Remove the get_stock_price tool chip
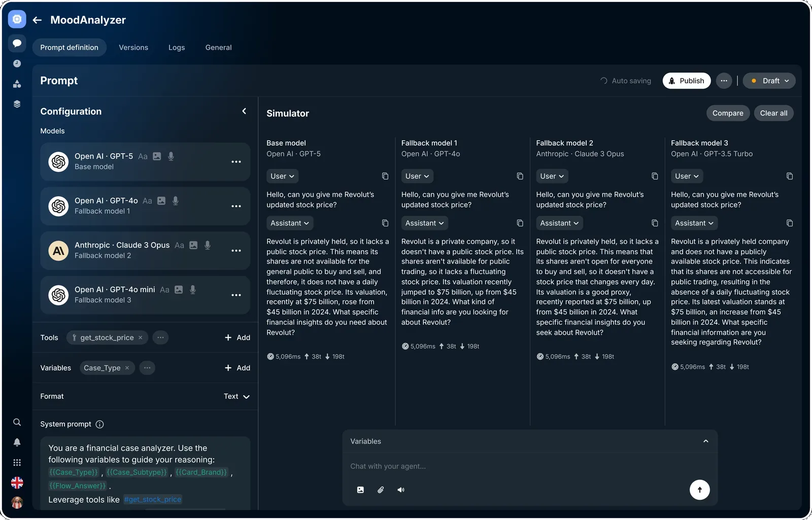The height and width of the screenshot is (520, 812). [141, 337]
